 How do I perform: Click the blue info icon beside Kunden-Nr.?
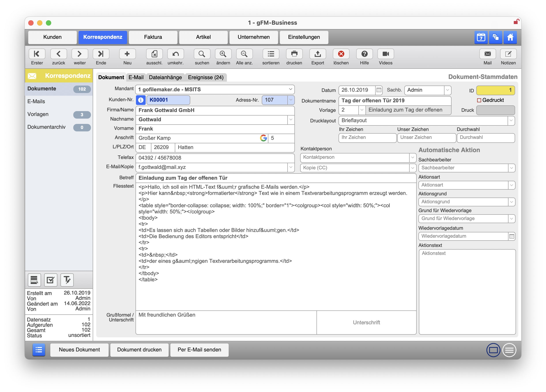point(141,100)
